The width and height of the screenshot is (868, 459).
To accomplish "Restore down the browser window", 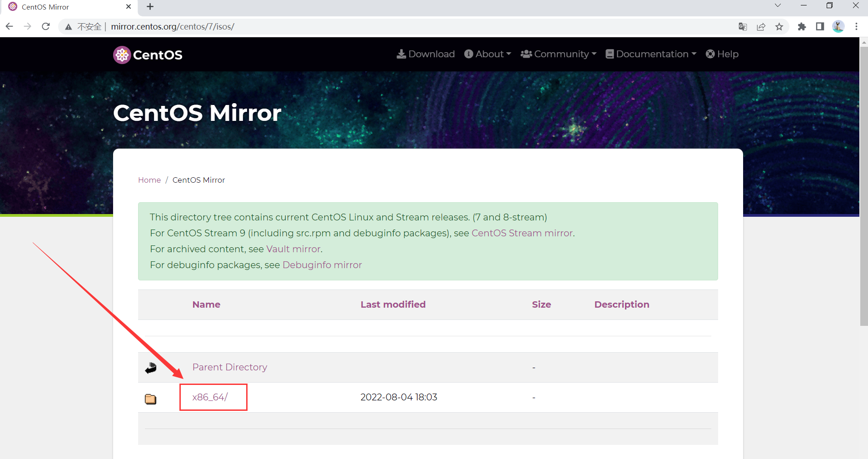I will pyautogui.click(x=829, y=5).
